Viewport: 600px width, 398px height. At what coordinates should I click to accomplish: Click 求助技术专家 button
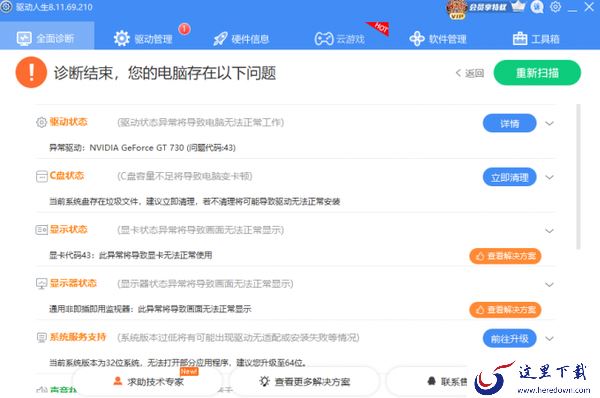[x=147, y=381]
